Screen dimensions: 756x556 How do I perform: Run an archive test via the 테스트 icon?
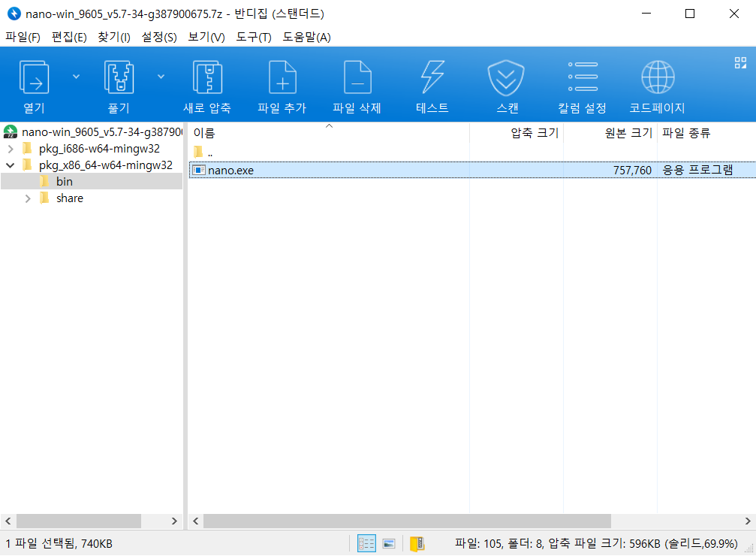click(x=432, y=76)
